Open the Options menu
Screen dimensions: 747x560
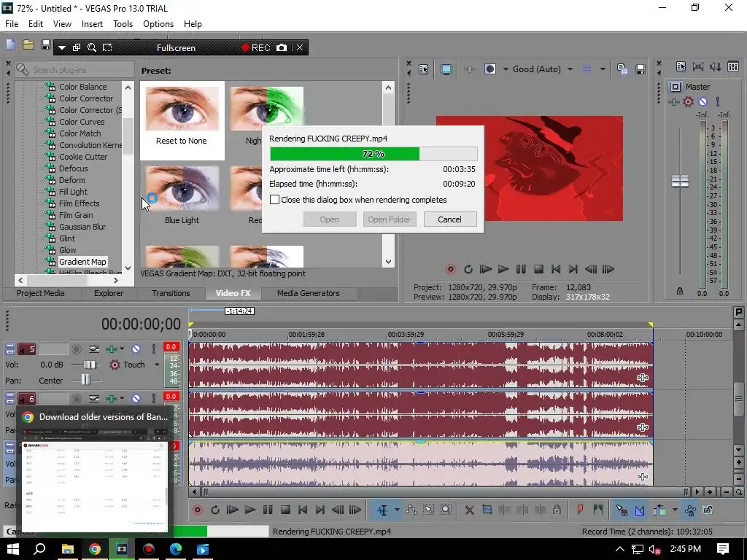point(158,24)
